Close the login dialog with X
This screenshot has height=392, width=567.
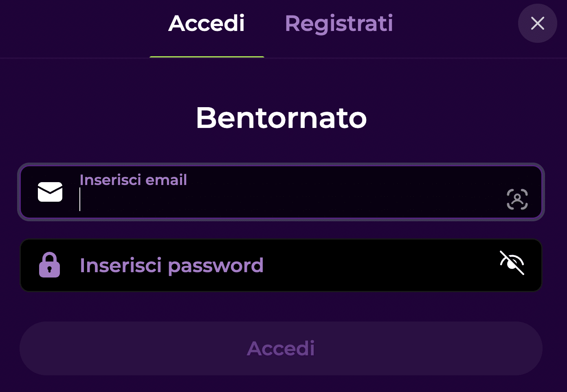pos(537,23)
